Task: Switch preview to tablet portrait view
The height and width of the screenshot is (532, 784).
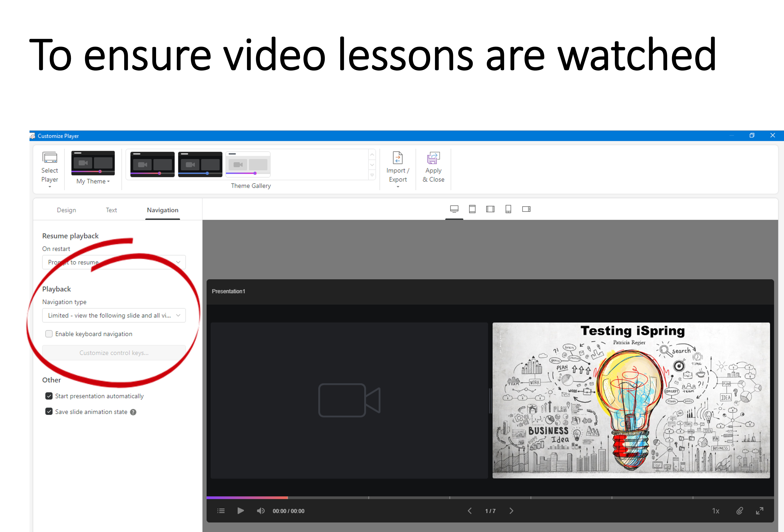Action: (x=472, y=209)
